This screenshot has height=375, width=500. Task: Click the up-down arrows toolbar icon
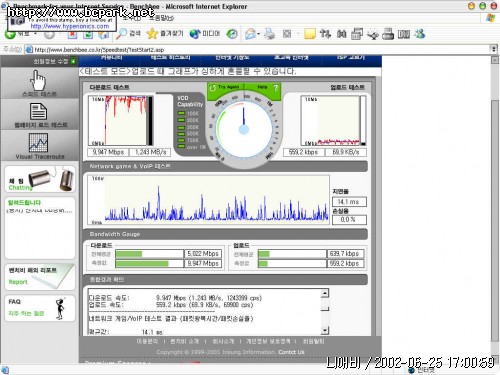pyautogui.click(x=325, y=34)
